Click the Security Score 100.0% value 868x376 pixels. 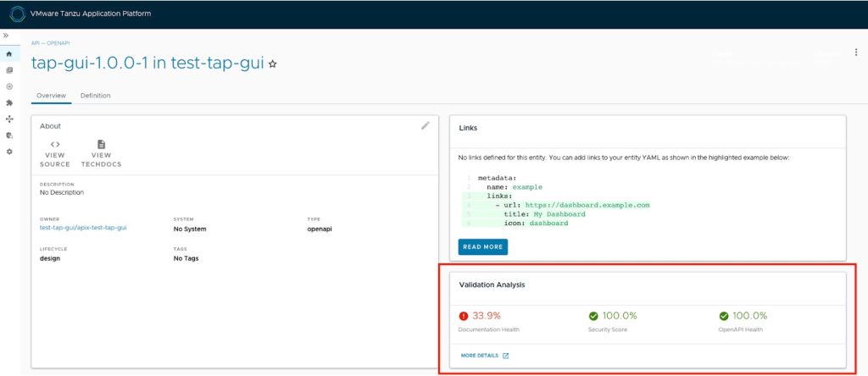point(620,316)
